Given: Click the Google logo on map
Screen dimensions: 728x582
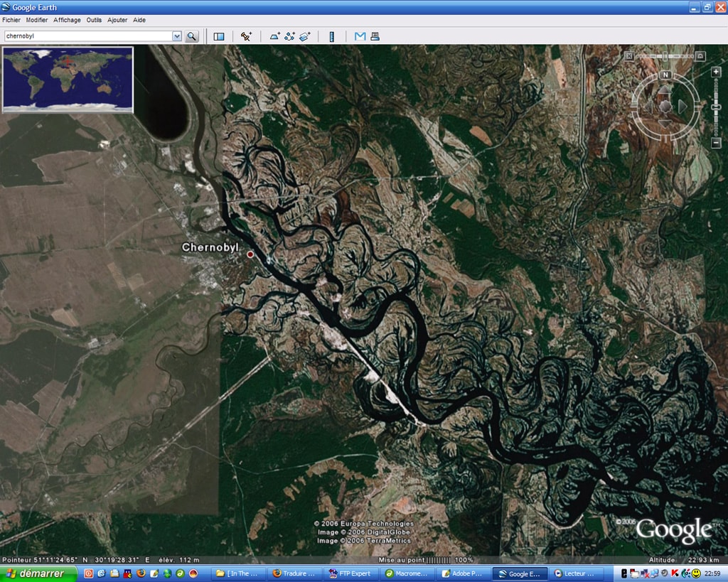Looking at the screenshot, I should click(x=673, y=530).
